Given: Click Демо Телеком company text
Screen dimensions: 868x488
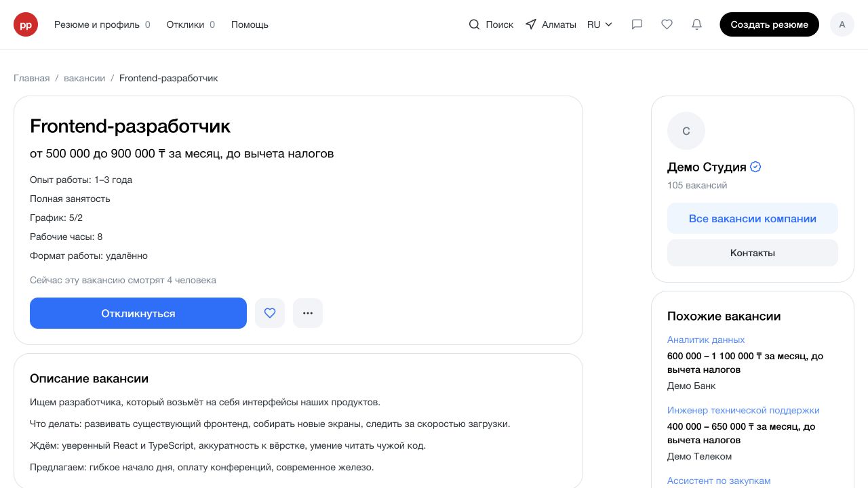Looking at the screenshot, I should click(699, 456).
